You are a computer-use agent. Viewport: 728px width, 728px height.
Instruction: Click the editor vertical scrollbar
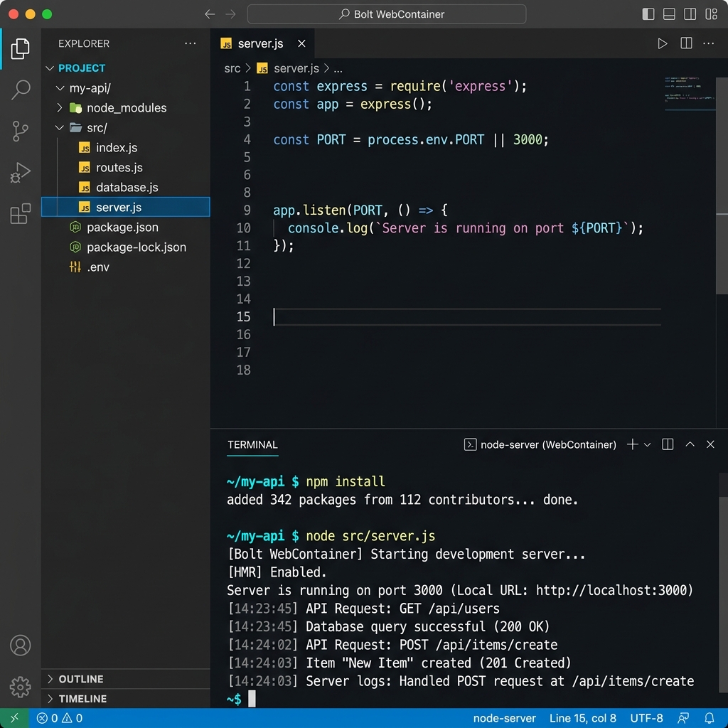722,186
